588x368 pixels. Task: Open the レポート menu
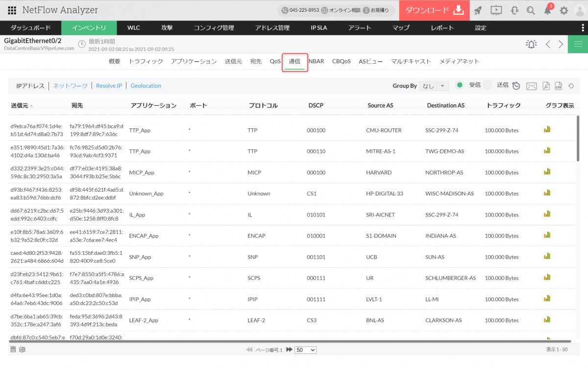coord(442,28)
